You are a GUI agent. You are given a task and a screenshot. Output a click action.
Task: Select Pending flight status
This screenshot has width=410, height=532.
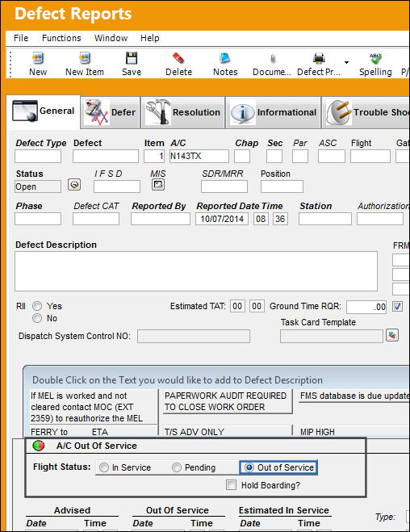176,467
